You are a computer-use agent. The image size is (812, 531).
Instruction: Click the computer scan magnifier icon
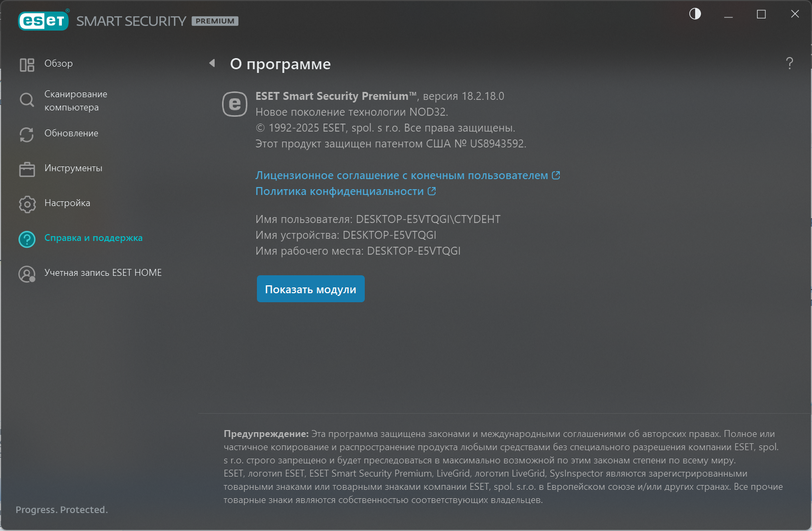pyautogui.click(x=27, y=100)
